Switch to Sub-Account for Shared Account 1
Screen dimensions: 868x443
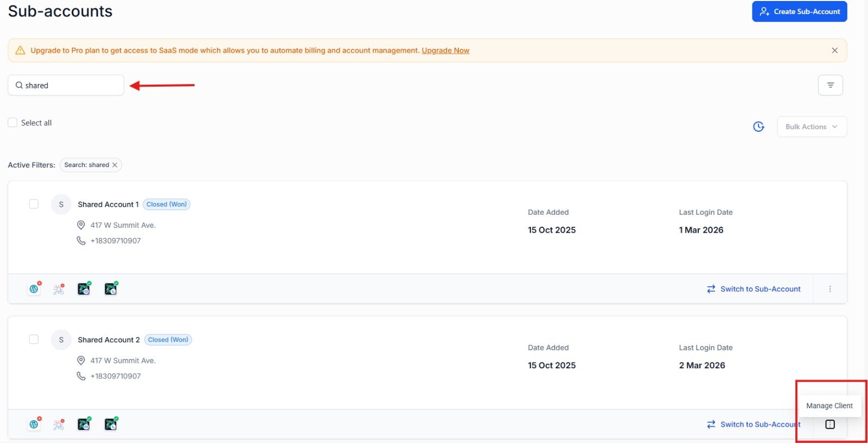tap(754, 289)
